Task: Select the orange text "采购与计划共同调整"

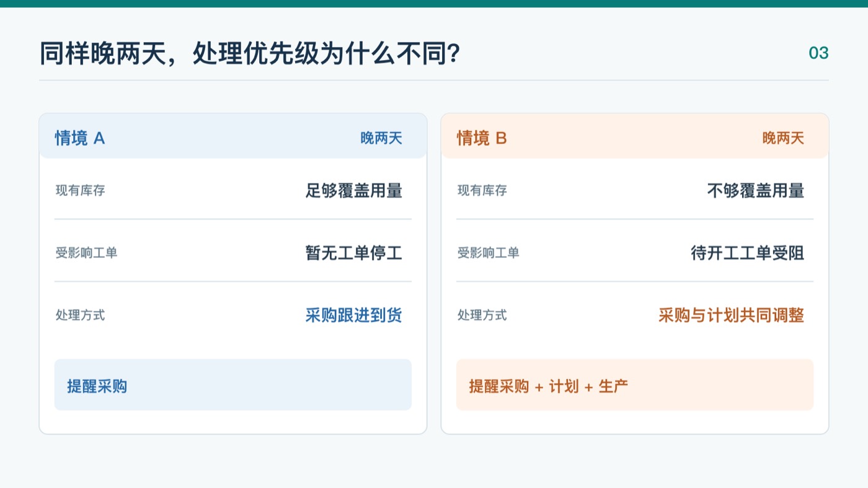Action: click(731, 315)
